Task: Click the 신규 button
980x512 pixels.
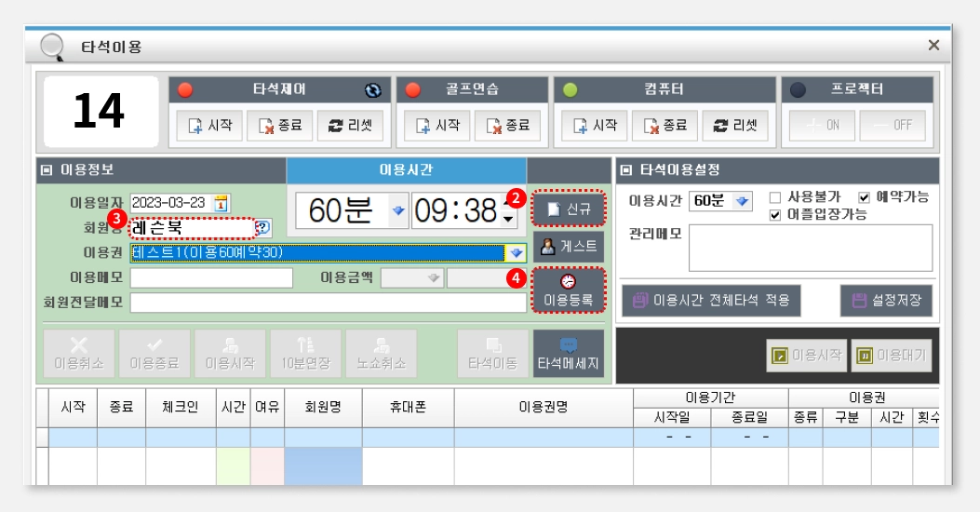Action: 568,209
